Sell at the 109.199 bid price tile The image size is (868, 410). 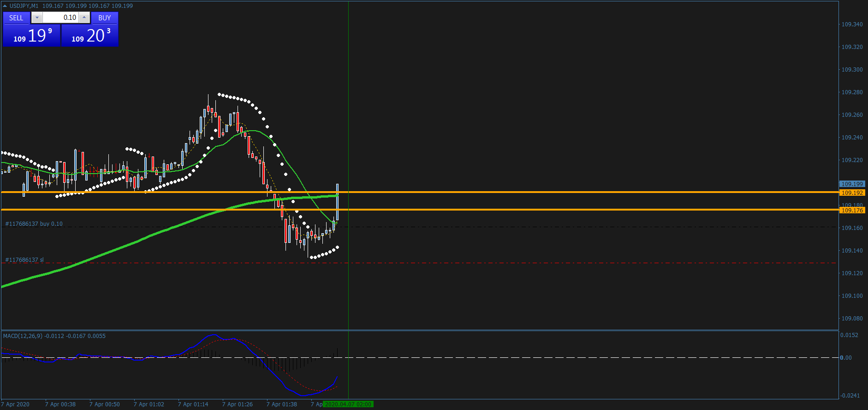pyautogui.click(x=32, y=36)
